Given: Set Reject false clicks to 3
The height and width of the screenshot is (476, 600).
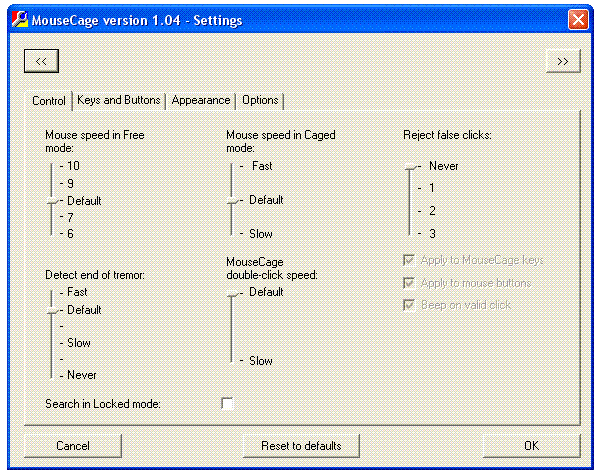Looking at the screenshot, I should [432, 233].
